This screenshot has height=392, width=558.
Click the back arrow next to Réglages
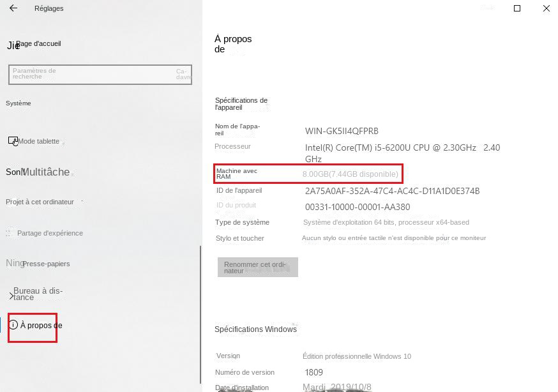tap(13, 8)
